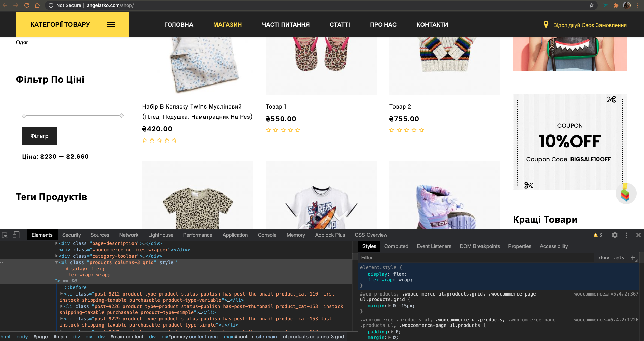Go to browser home icon
The height and width of the screenshot is (341, 644).
37,5
